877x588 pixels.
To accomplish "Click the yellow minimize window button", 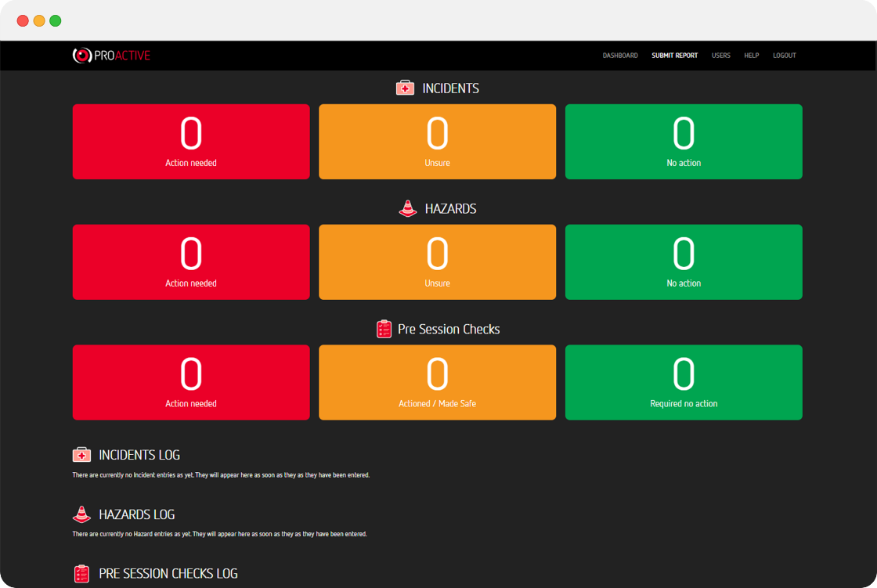I will pyautogui.click(x=39, y=20).
